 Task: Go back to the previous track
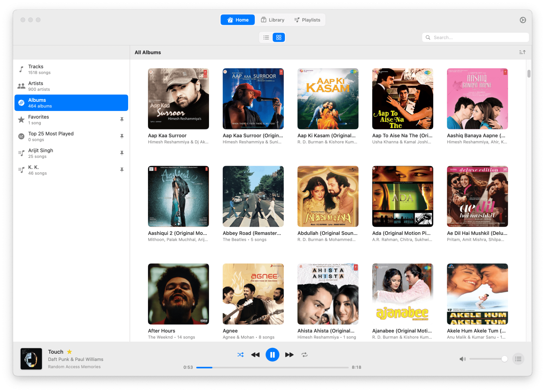point(255,355)
